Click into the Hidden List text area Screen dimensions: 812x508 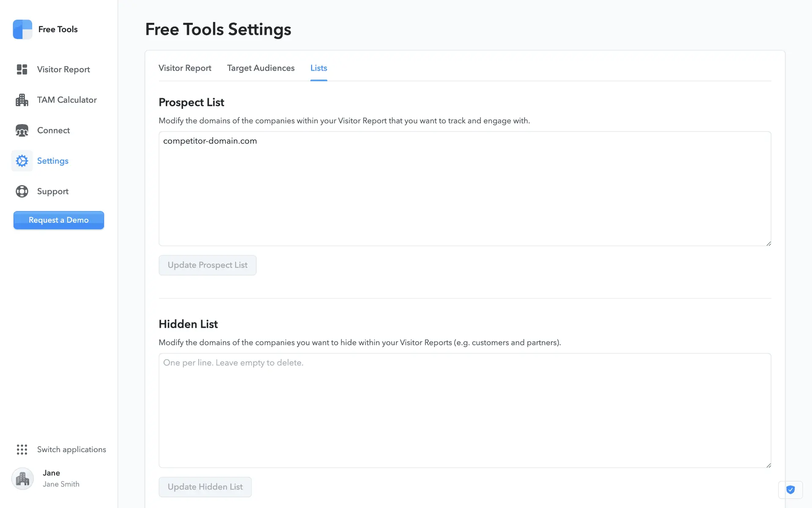click(x=464, y=411)
